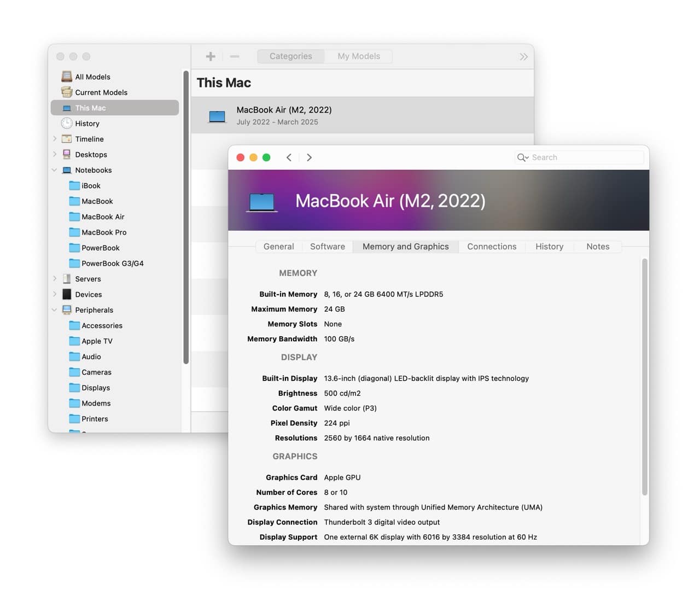Open the Connections tab

pyautogui.click(x=492, y=247)
